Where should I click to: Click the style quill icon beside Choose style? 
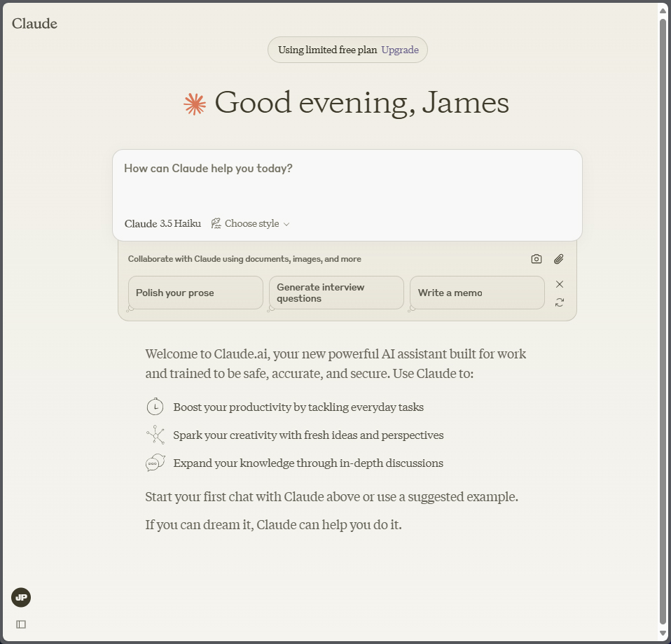click(x=216, y=223)
